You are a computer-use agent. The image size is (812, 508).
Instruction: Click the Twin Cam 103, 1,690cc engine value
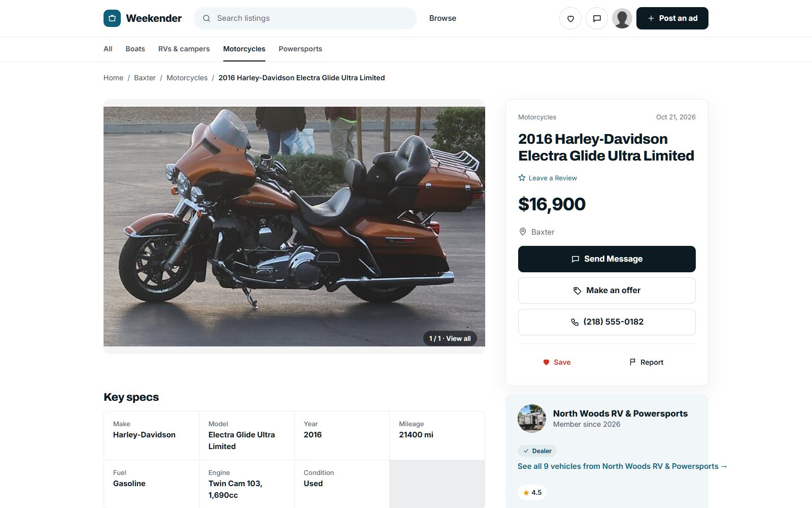[235, 489]
